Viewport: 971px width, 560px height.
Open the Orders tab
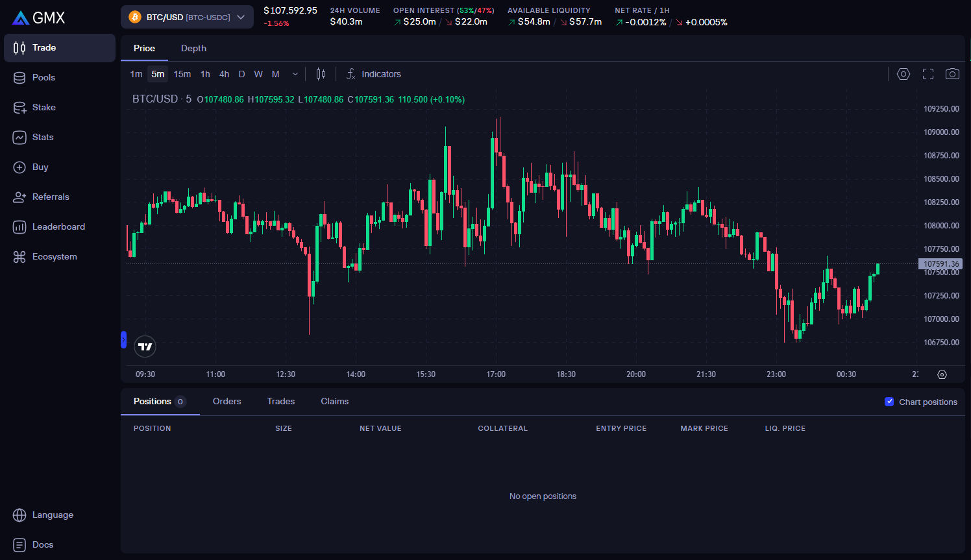pyautogui.click(x=227, y=401)
